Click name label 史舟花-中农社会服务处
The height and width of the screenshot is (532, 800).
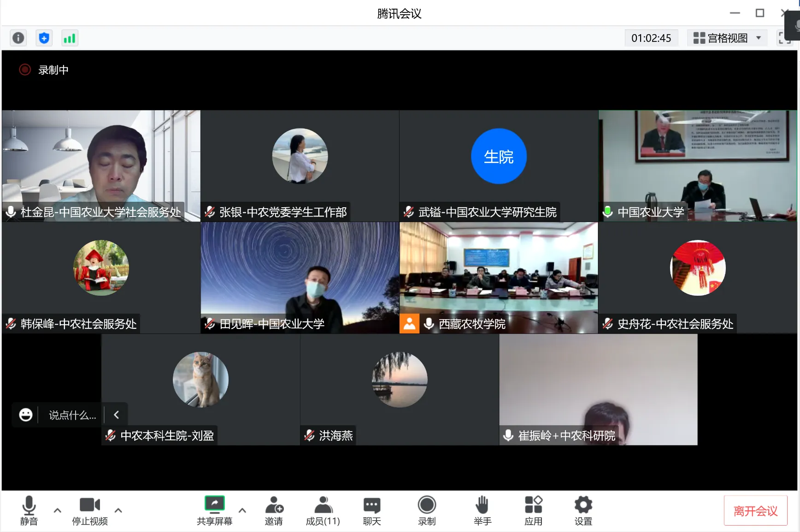675,324
